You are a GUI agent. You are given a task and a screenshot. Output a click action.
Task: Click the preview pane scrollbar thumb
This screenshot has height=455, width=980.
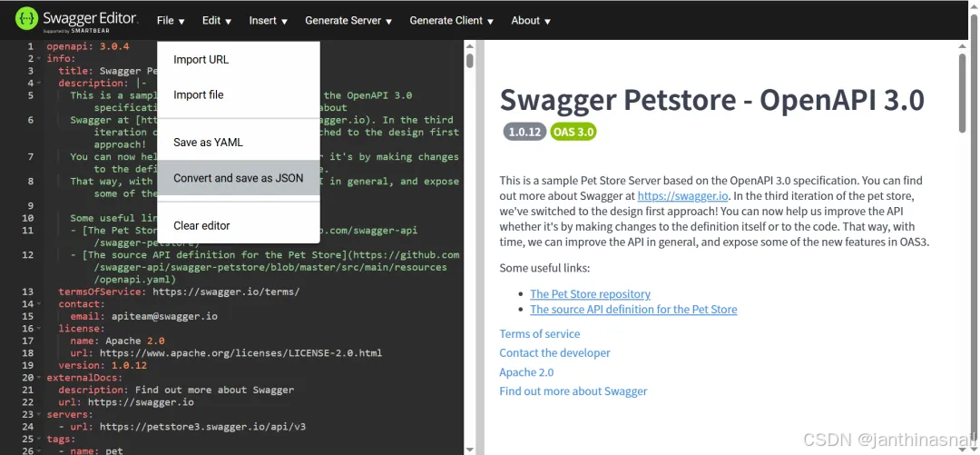point(962,93)
